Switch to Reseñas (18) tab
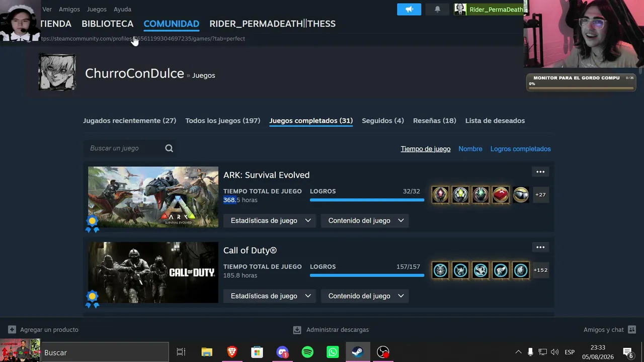 [x=435, y=121]
